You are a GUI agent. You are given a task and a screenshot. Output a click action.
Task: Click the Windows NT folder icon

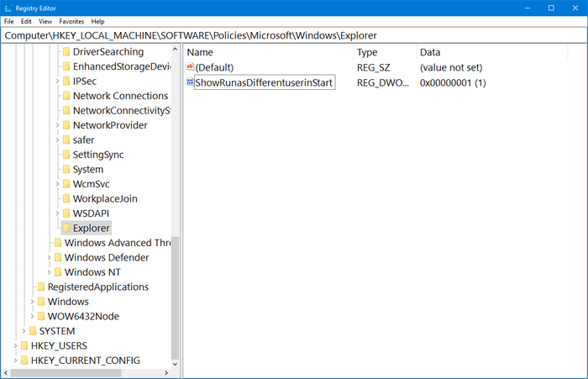click(58, 272)
